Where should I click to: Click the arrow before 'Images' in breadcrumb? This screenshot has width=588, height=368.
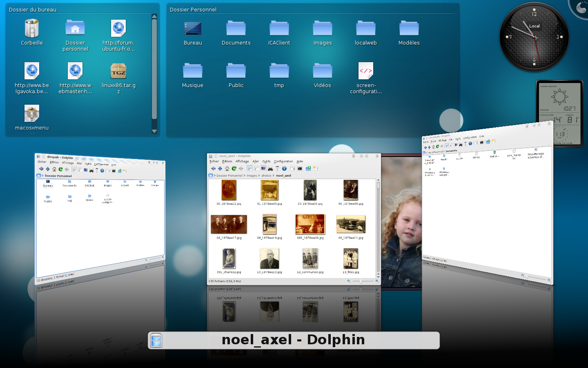click(x=244, y=176)
